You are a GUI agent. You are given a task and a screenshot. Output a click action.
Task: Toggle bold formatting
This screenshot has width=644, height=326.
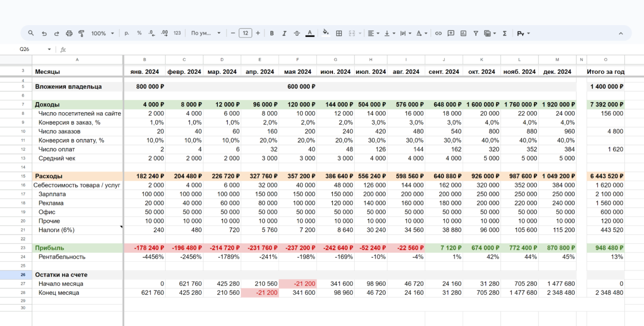pyautogui.click(x=272, y=33)
